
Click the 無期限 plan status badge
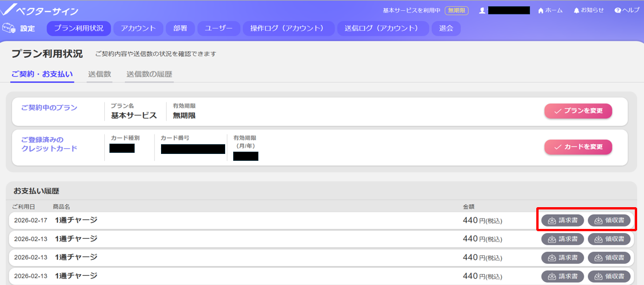pyautogui.click(x=457, y=11)
